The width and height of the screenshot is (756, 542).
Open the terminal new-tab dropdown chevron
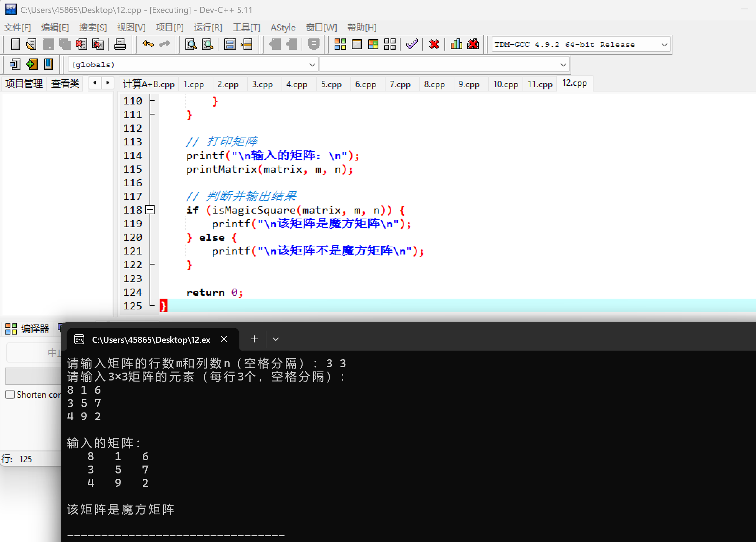coord(275,339)
